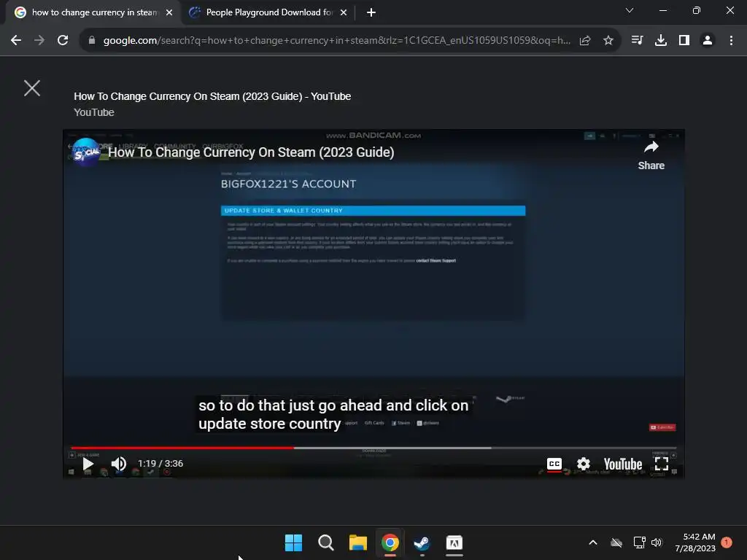Close the People Playground tab
Screen dimensions: 747x560
(x=344, y=12)
